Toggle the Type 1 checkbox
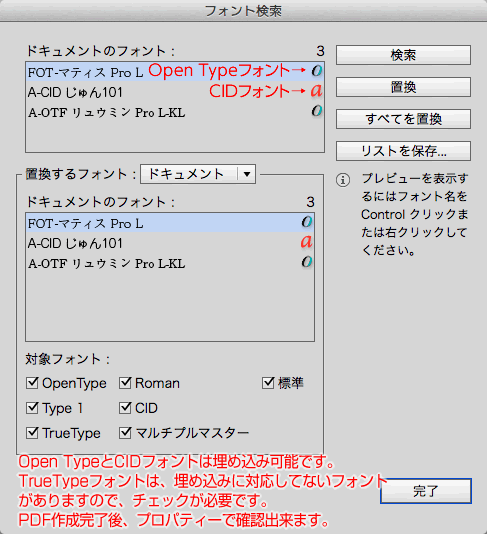 point(32,408)
